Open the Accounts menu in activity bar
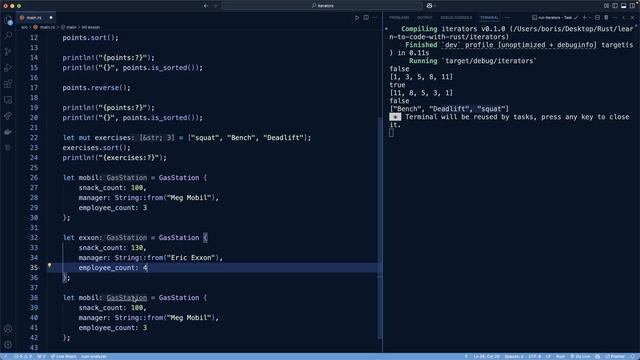 point(8,329)
